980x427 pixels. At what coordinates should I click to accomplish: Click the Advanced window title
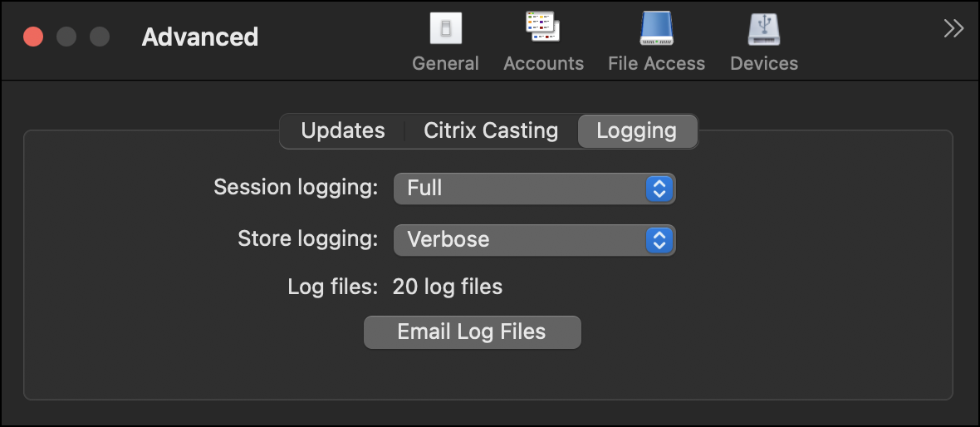200,37
